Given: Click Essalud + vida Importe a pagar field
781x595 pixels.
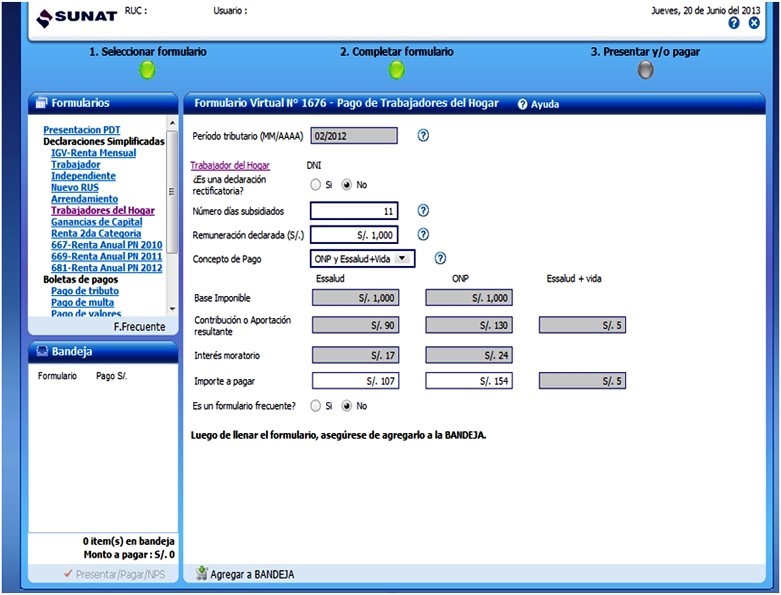Looking at the screenshot, I should 582,381.
